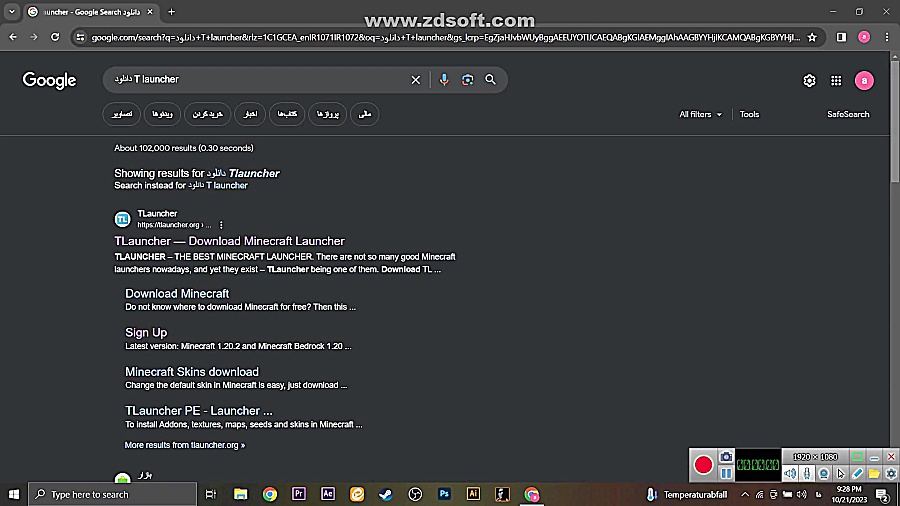Open the Windows Start menu

[x=14, y=494]
